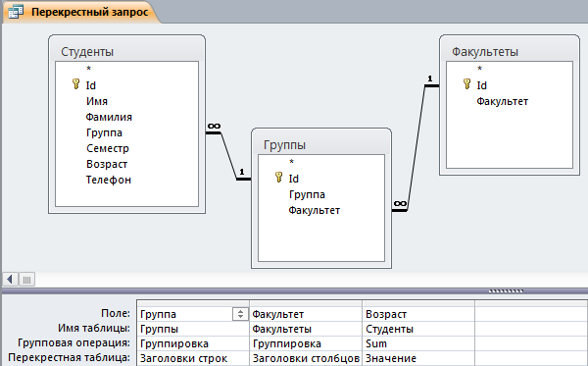
Task: Select the asterisk field in the Группы table
Action: [x=291, y=162]
